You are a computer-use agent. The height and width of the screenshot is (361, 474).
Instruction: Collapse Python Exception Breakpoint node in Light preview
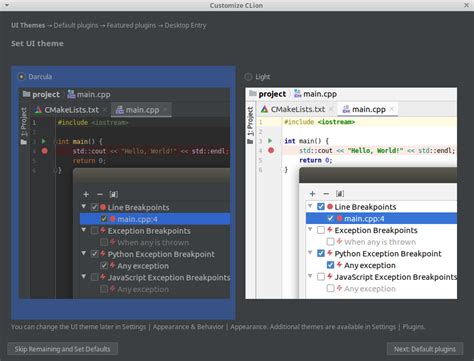[310, 253]
